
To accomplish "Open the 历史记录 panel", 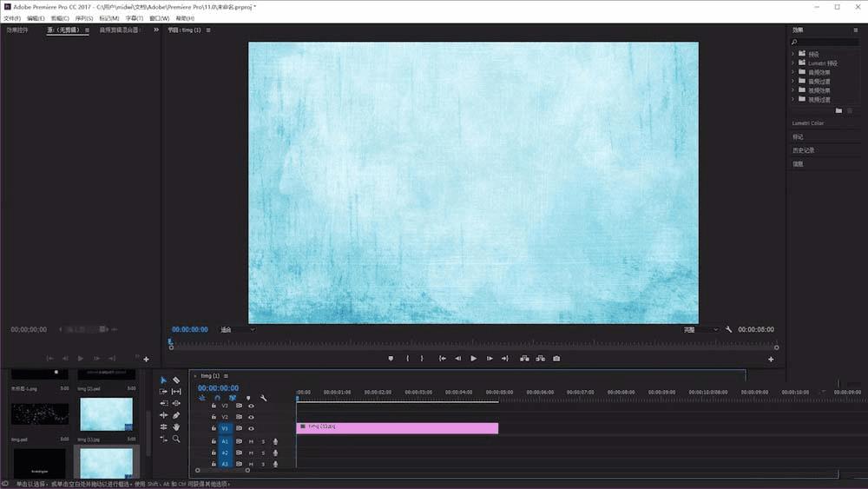I will 803,150.
